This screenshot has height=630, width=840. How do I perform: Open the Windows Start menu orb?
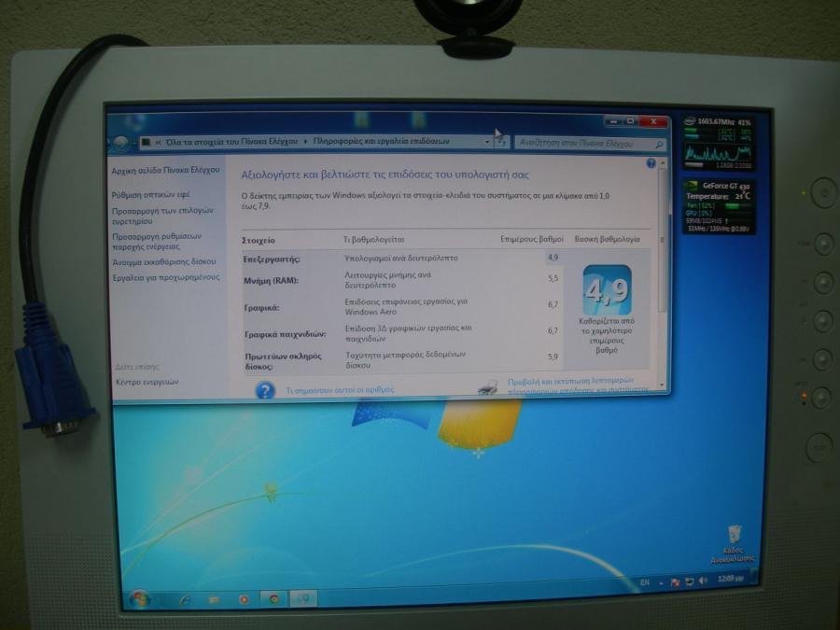[x=138, y=596]
